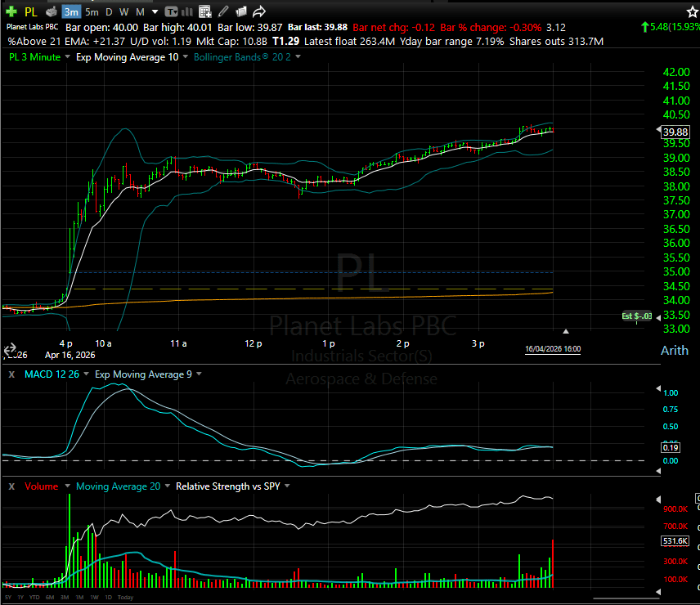700x605 pixels.
Task: Toggle the TV text-view icon in toolbar
Action: click(x=171, y=11)
